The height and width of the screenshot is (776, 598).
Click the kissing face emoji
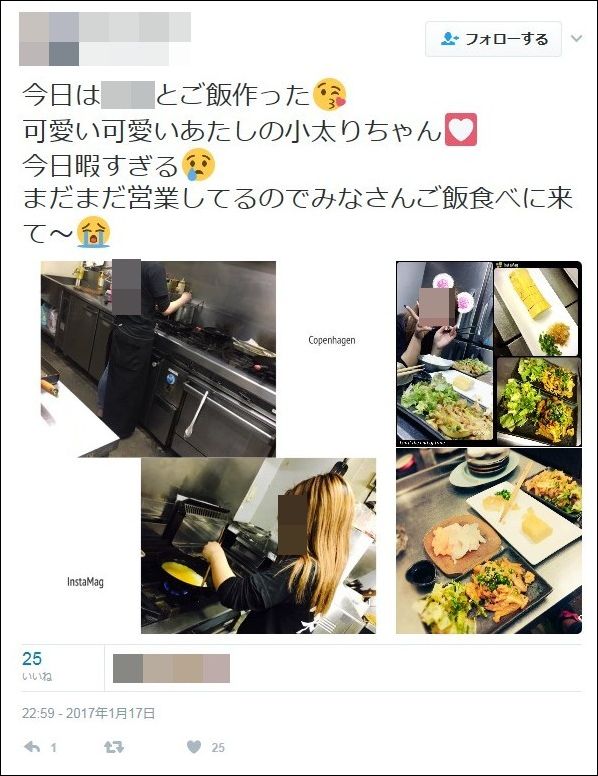coord(330,94)
